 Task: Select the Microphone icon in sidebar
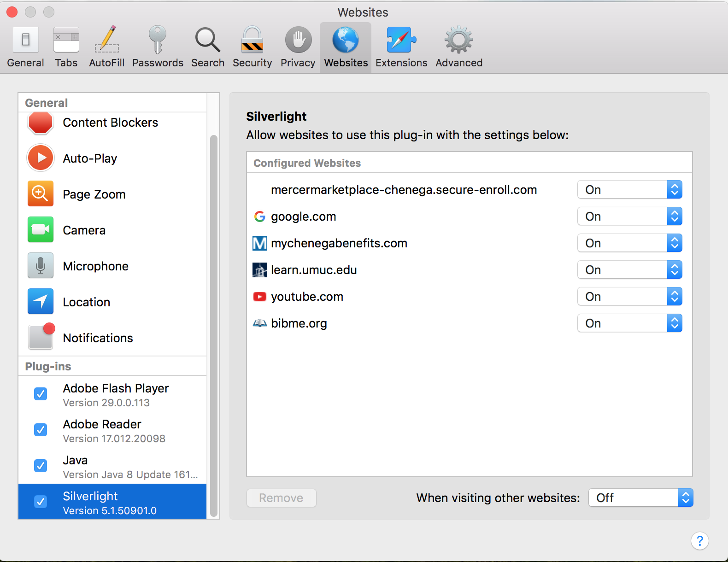(41, 266)
